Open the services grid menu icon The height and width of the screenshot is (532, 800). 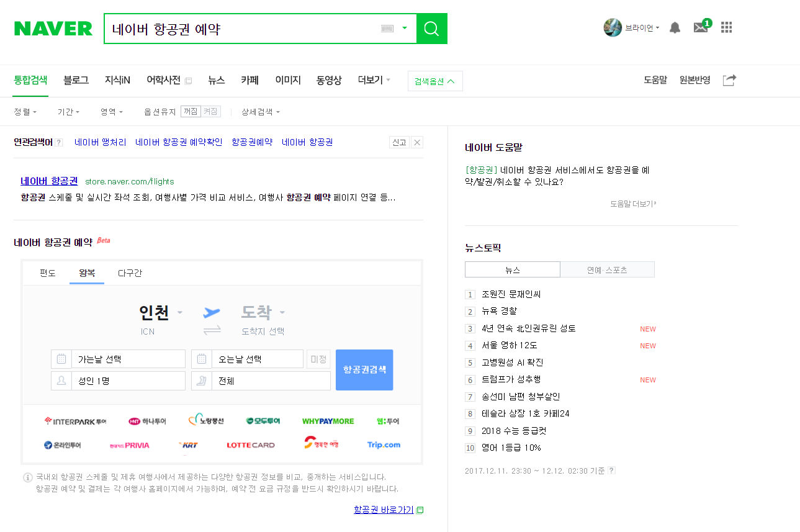[727, 27]
